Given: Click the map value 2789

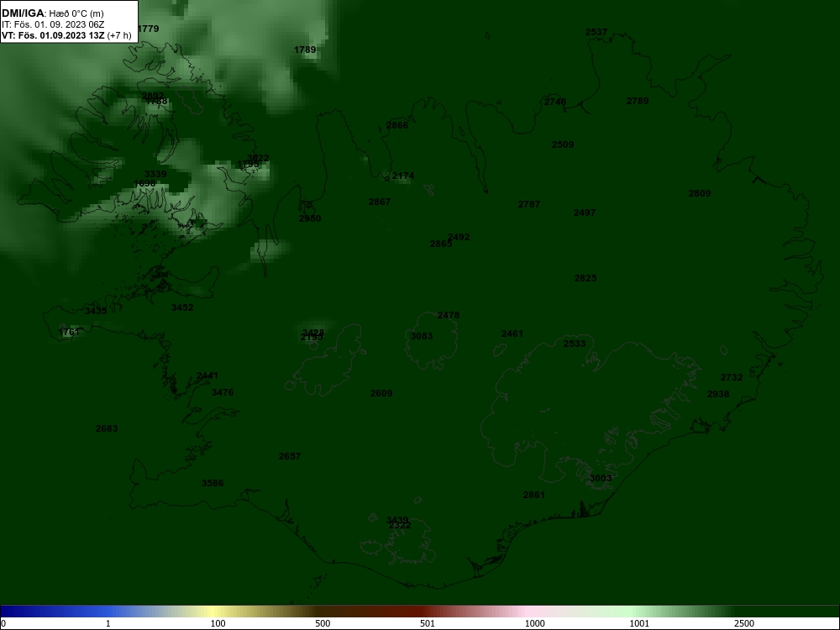Looking at the screenshot, I should 638,101.
